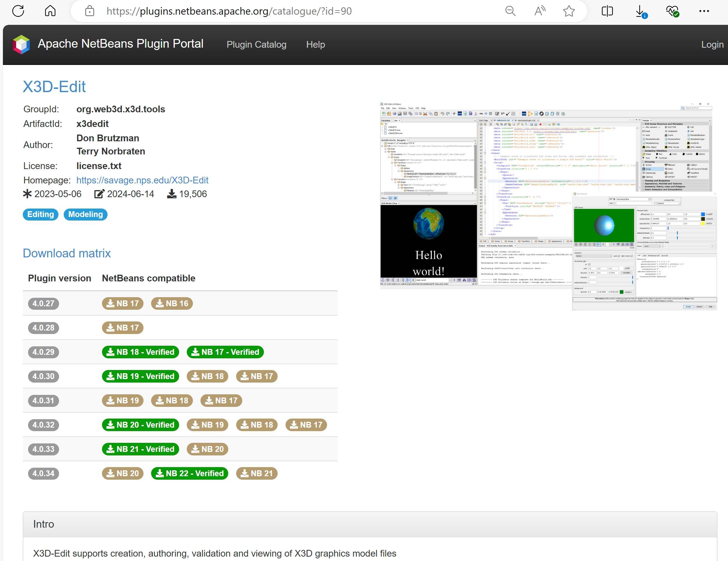Open split screen view icon
The height and width of the screenshot is (561, 728).
[x=607, y=11]
